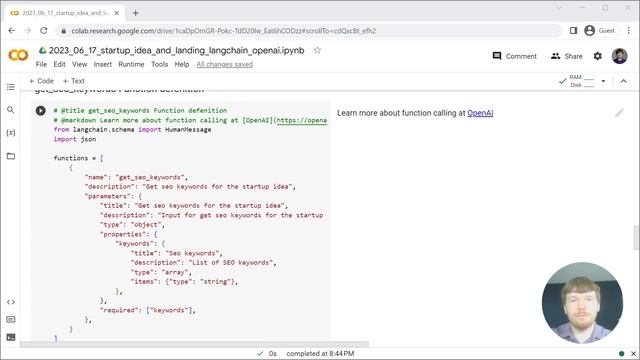
Task: Click the horizontal code cell scrollbar
Action: pyautogui.click(x=194, y=344)
